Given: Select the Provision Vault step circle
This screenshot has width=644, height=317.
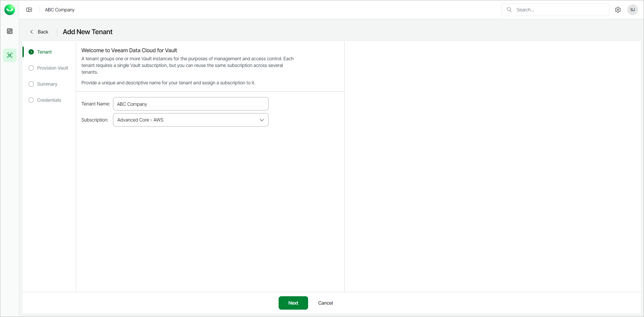Looking at the screenshot, I should (31, 68).
